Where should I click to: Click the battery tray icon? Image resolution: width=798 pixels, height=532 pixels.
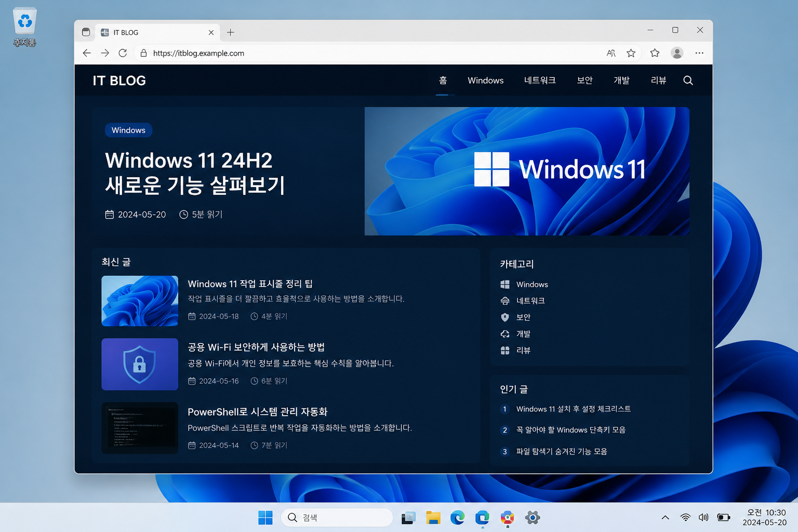pyautogui.click(x=723, y=517)
